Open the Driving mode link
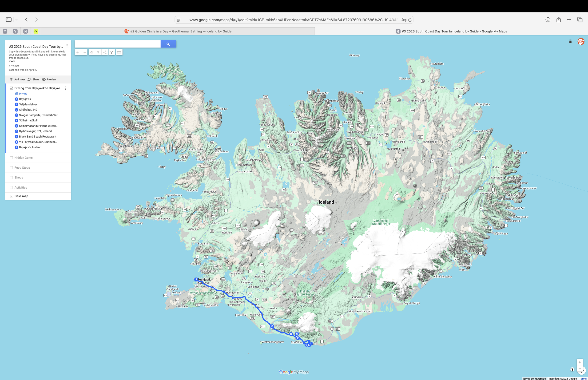Image resolution: width=588 pixels, height=380 pixels. pyautogui.click(x=21, y=94)
